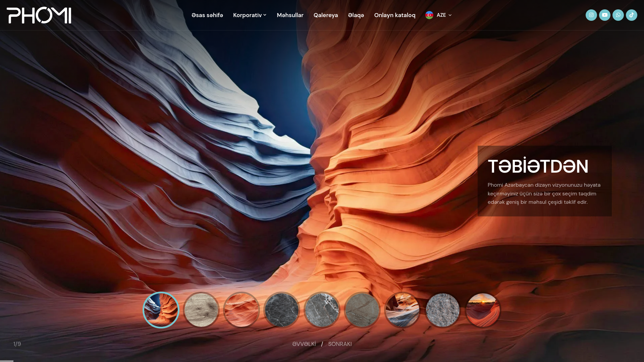Select the fifth thumbnail, cracked grey rock

click(x=322, y=310)
